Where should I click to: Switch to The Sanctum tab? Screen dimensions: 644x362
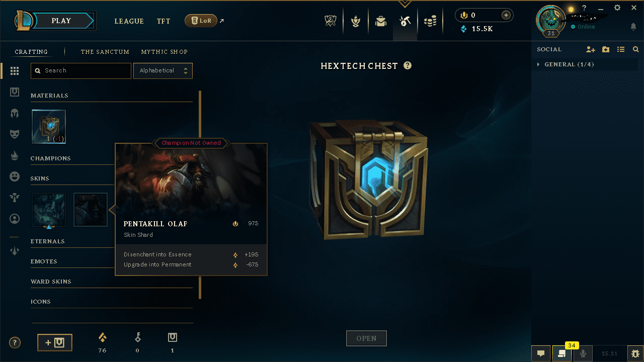pyautogui.click(x=105, y=52)
